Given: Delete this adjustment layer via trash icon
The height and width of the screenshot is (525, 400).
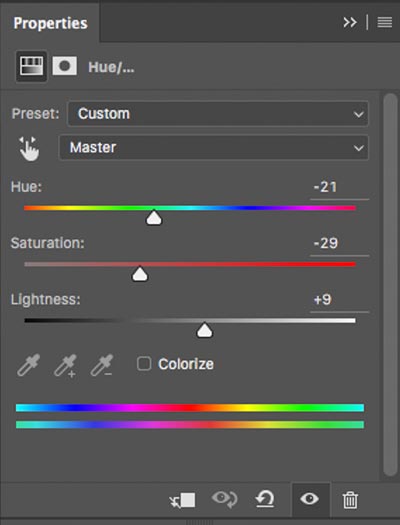Looking at the screenshot, I should (350, 500).
